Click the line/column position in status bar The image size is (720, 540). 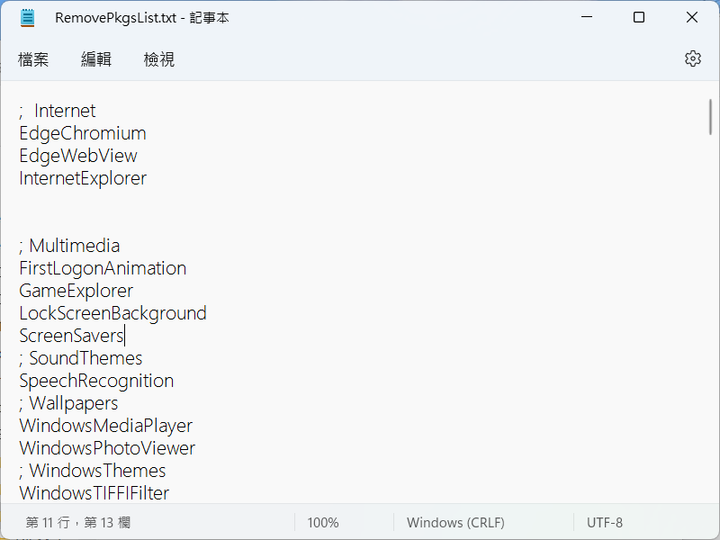click(x=78, y=523)
